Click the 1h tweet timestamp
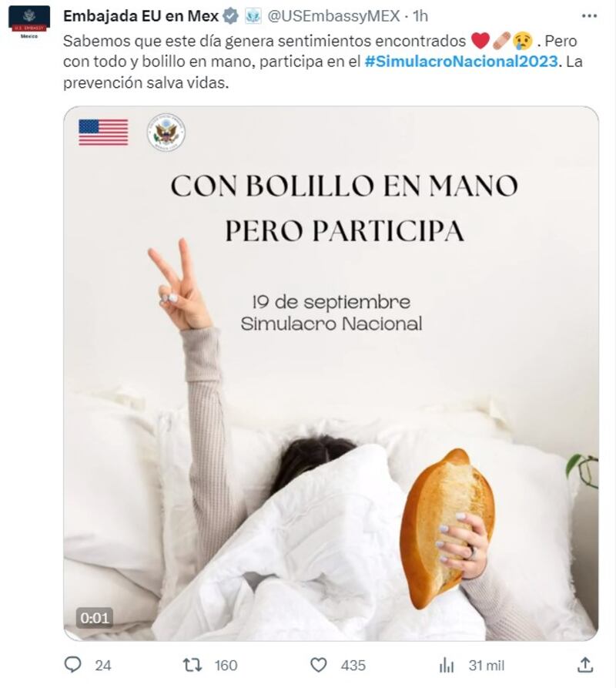Image resolution: width=616 pixels, height=688 pixels. [x=420, y=16]
